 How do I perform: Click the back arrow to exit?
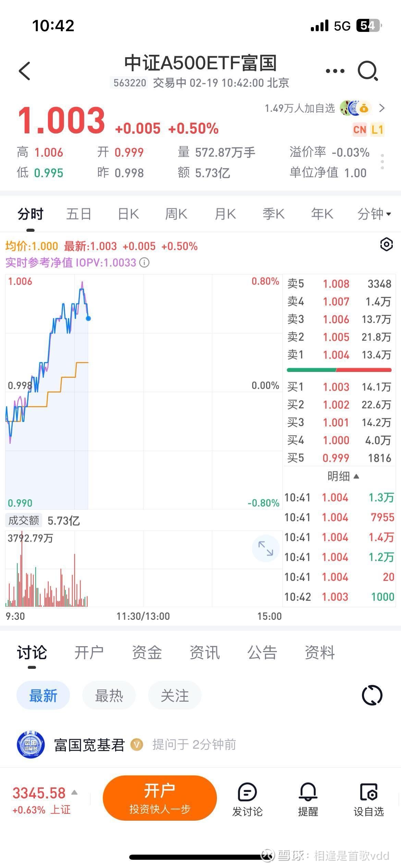click(x=24, y=70)
